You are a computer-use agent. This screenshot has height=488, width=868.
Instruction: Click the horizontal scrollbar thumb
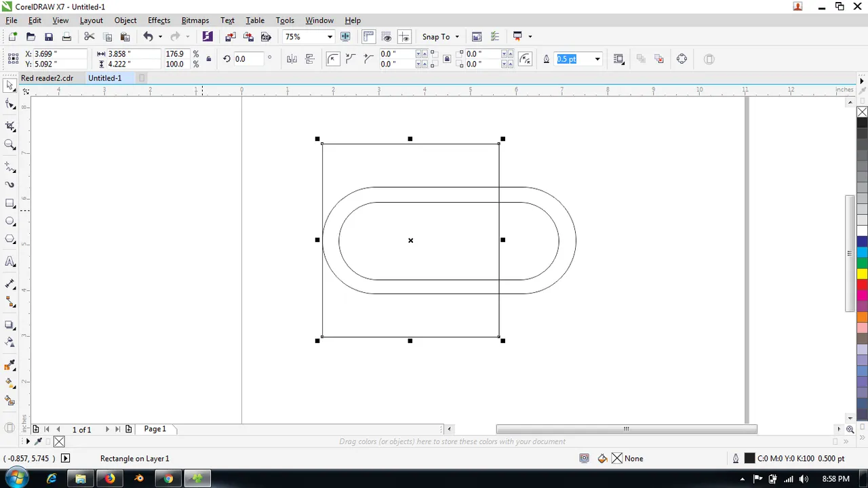point(627,429)
